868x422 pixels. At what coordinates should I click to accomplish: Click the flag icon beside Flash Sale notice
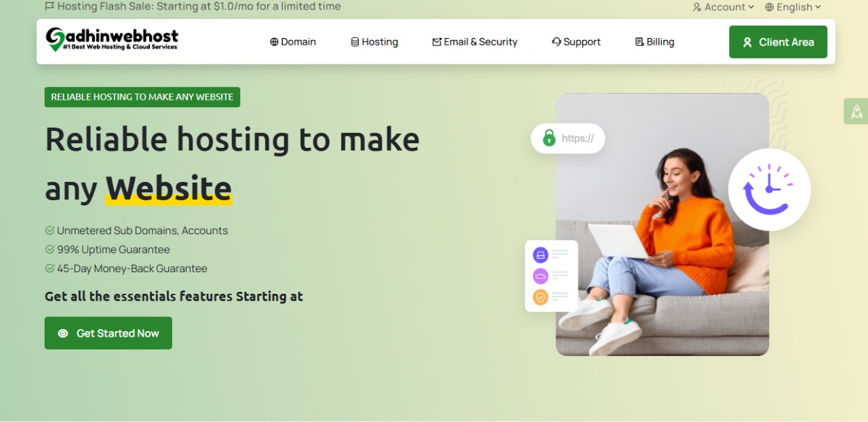(x=50, y=6)
